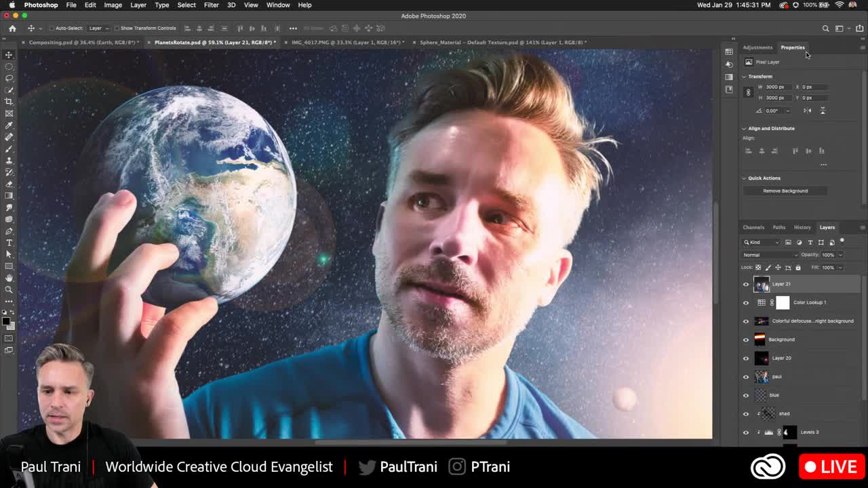Click the foreground color swatch
Screen dimensions: 868x488
[x=6, y=321]
